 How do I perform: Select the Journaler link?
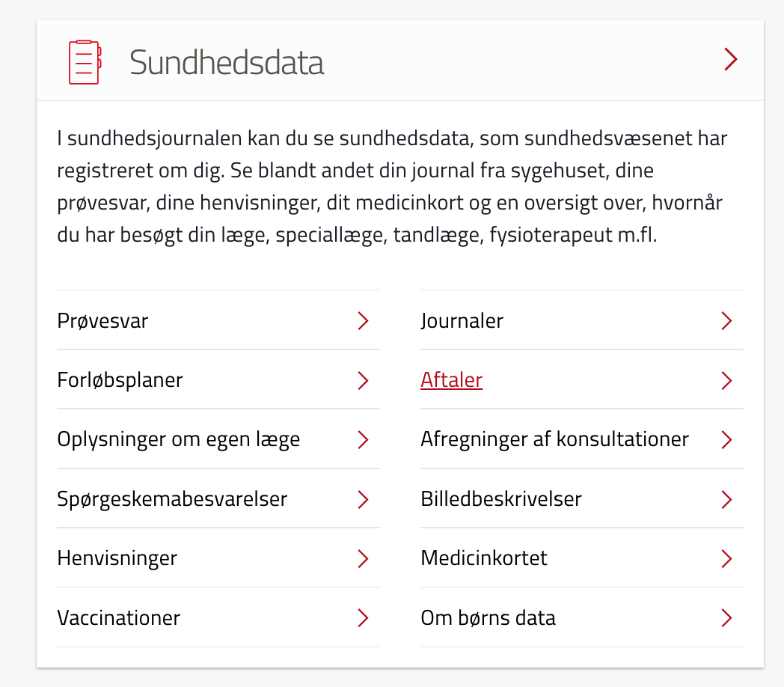tap(462, 321)
